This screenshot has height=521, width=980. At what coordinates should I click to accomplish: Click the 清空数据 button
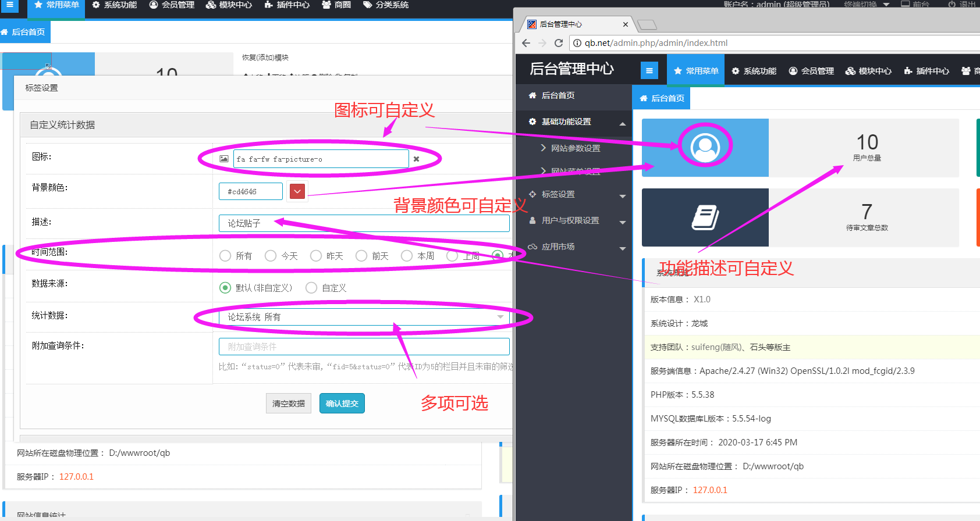pyautogui.click(x=289, y=404)
